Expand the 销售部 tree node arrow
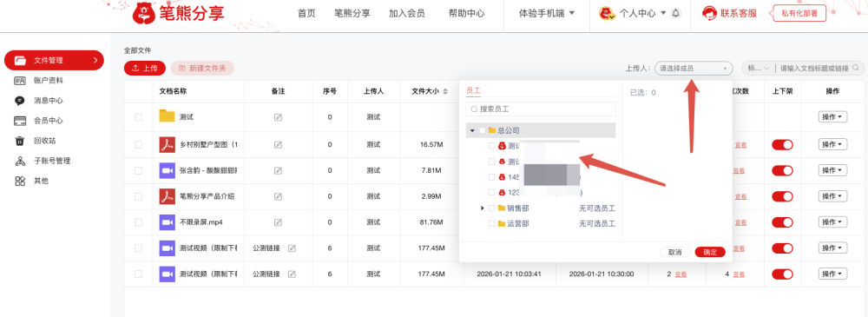This screenshot has height=317, width=868. 482,208
